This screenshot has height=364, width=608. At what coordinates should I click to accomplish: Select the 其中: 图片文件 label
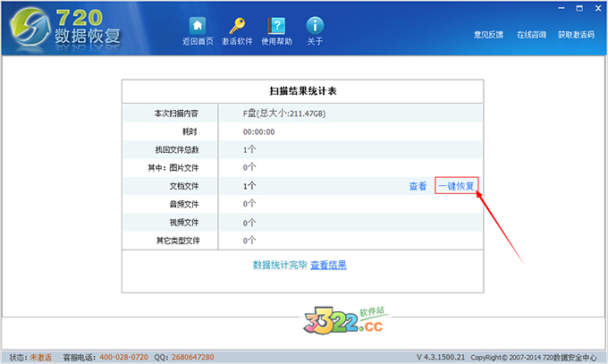click(173, 168)
